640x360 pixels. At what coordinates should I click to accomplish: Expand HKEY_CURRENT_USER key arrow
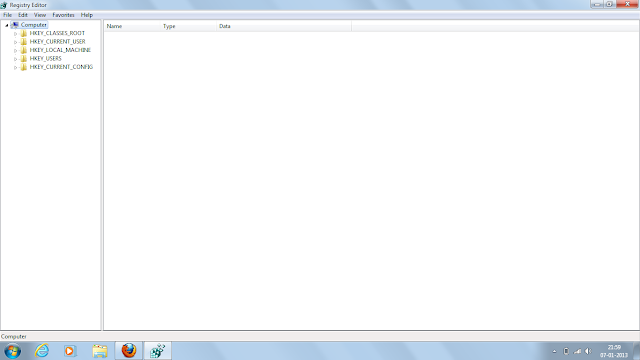16,42
